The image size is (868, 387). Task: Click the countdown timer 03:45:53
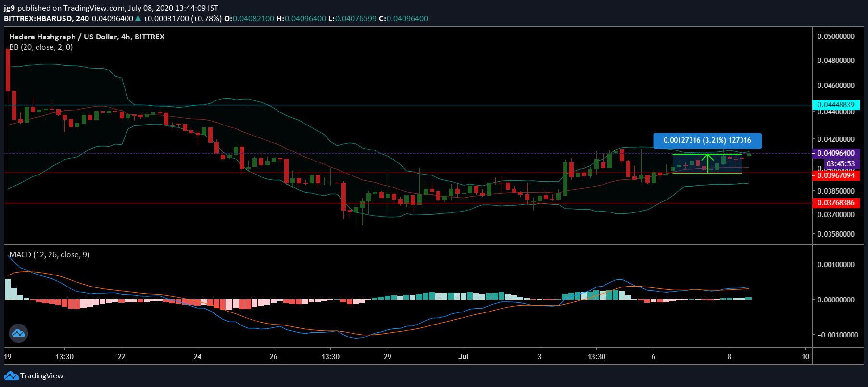(x=841, y=164)
